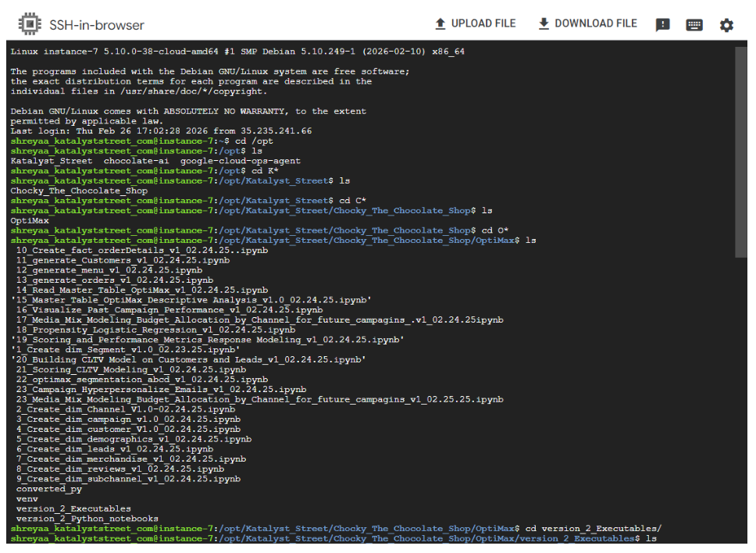756x553 pixels.
Task: Click '6_Create_dim_leads_v1_02.24.25.ipynb' file name
Action: coord(115,449)
